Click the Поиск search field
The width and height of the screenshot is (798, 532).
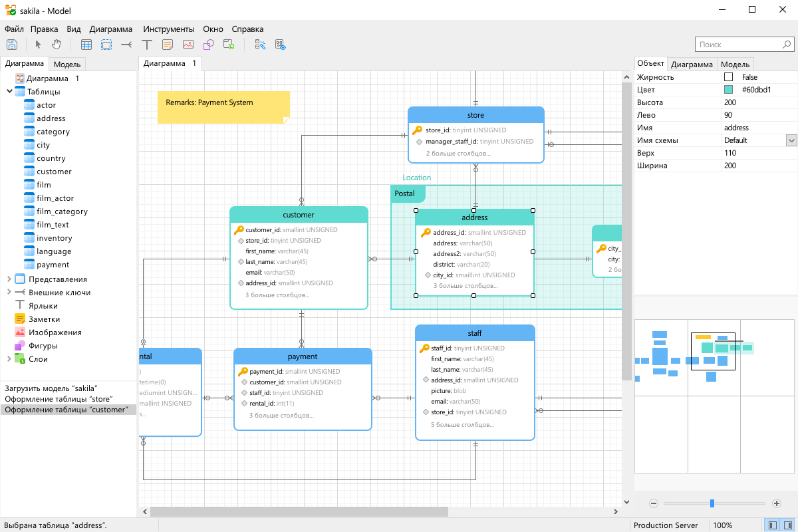coord(738,45)
